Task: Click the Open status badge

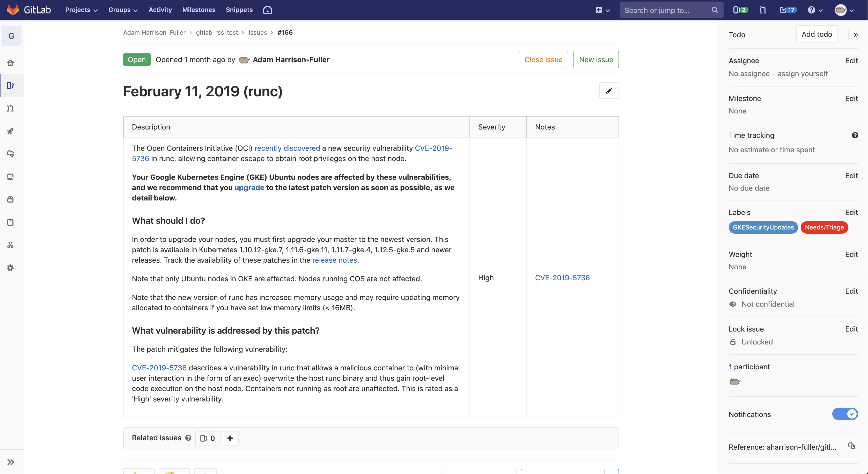Action: coord(136,60)
